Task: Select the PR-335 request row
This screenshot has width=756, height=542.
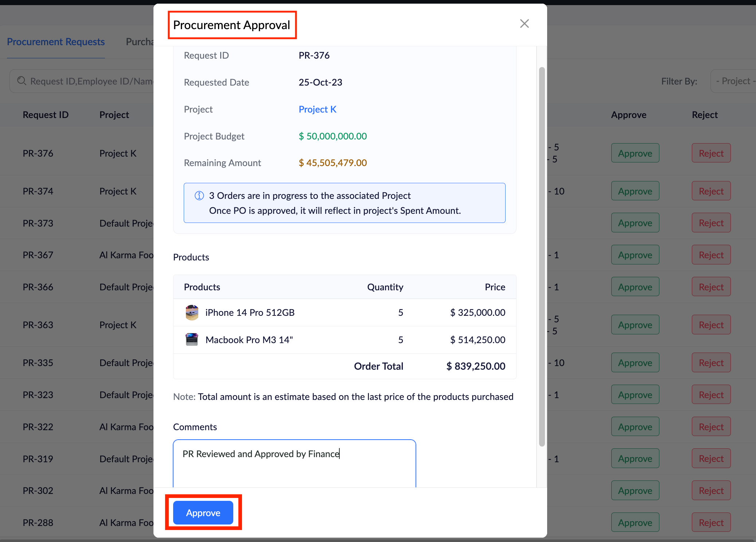Action: click(38, 363)
